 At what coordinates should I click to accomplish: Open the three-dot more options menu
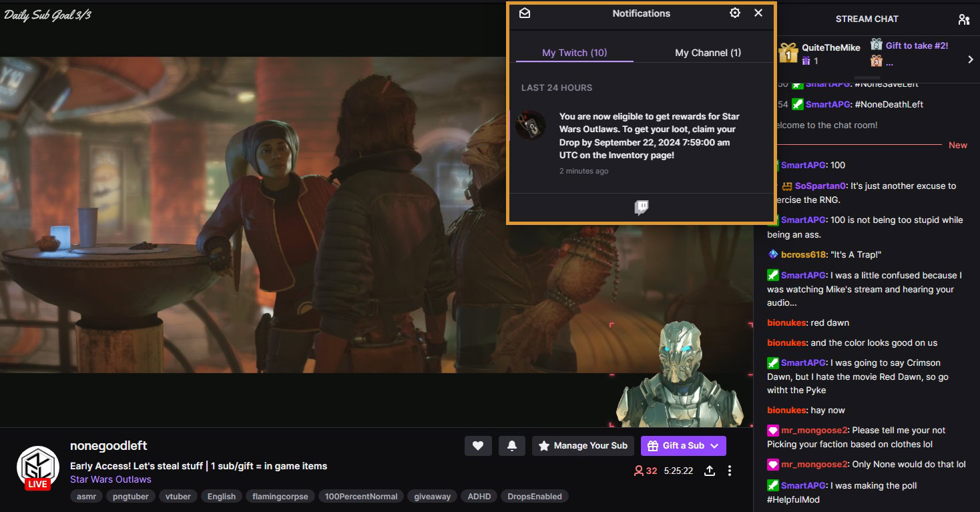point(730,471)
